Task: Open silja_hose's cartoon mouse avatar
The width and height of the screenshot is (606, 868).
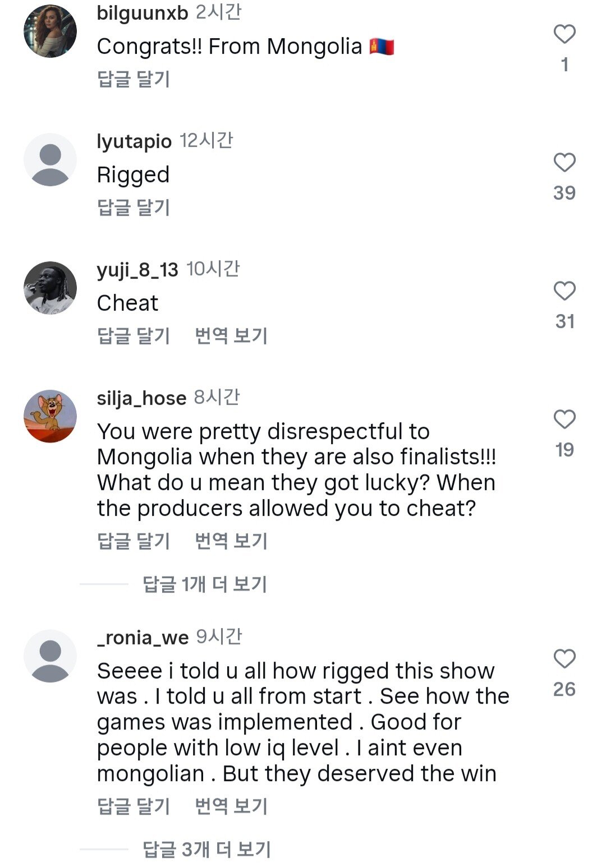Action: click(50, 416)
